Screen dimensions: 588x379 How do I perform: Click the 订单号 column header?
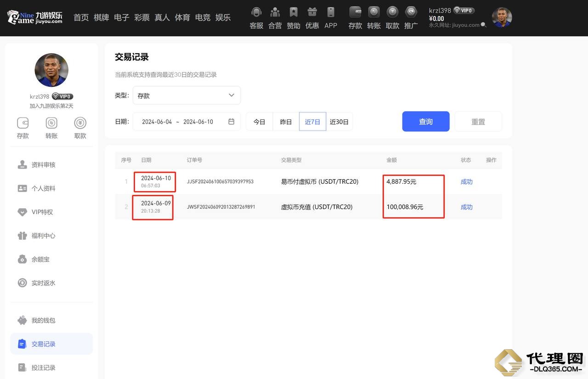194,160
